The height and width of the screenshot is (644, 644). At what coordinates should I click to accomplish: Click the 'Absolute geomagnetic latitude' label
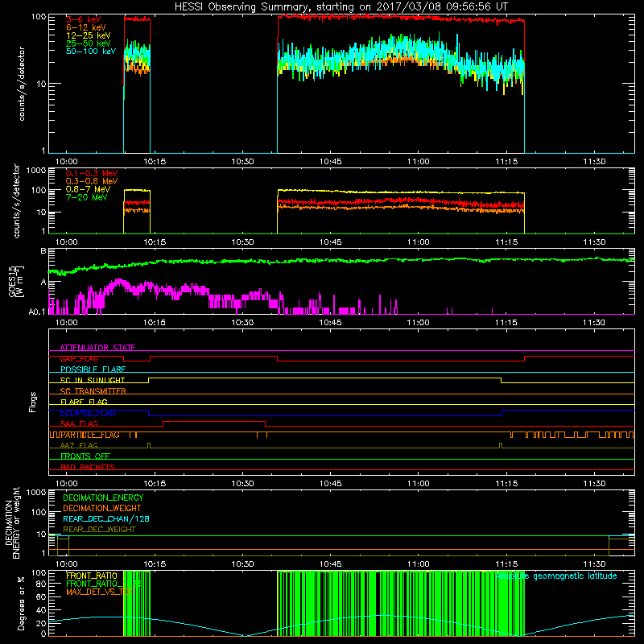click(556, 576)
